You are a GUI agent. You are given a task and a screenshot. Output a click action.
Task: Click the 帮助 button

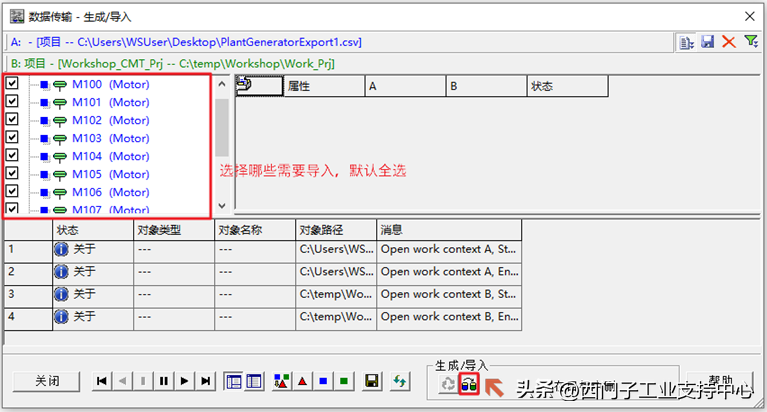(720, 381)
